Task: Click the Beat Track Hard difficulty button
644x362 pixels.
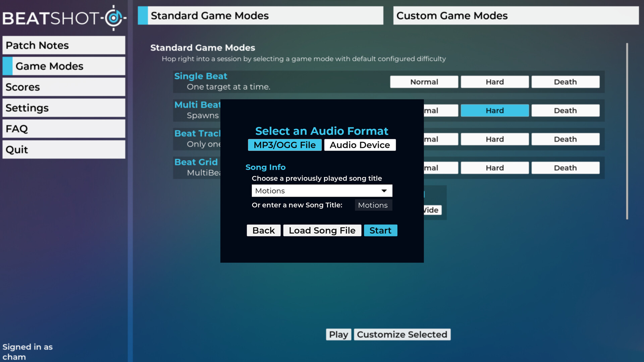Action: click(494, 139)
